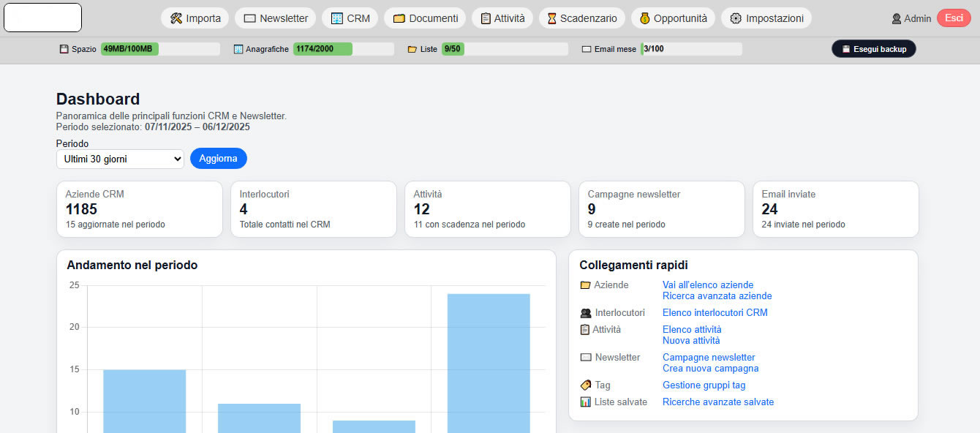Click the Email mese 3/100 progress bar
The image size is (980, 433).
click(x=691, y=49)
